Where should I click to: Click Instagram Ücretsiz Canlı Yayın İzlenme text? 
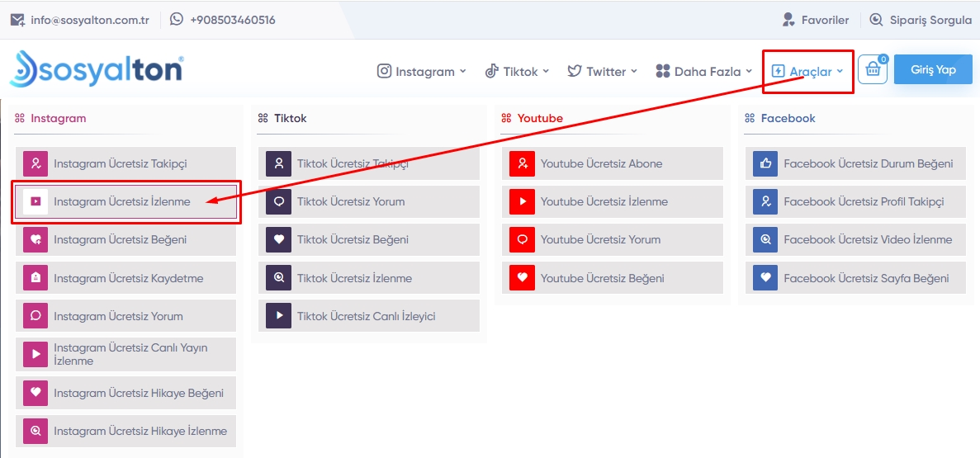pyautogui.click(x=130, y=354)
